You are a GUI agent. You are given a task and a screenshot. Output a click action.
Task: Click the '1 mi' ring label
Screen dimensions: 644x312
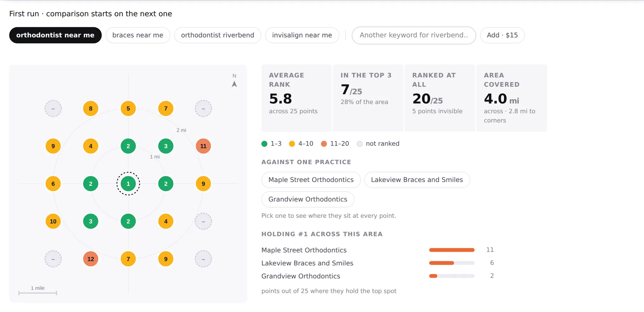point(155,157)
